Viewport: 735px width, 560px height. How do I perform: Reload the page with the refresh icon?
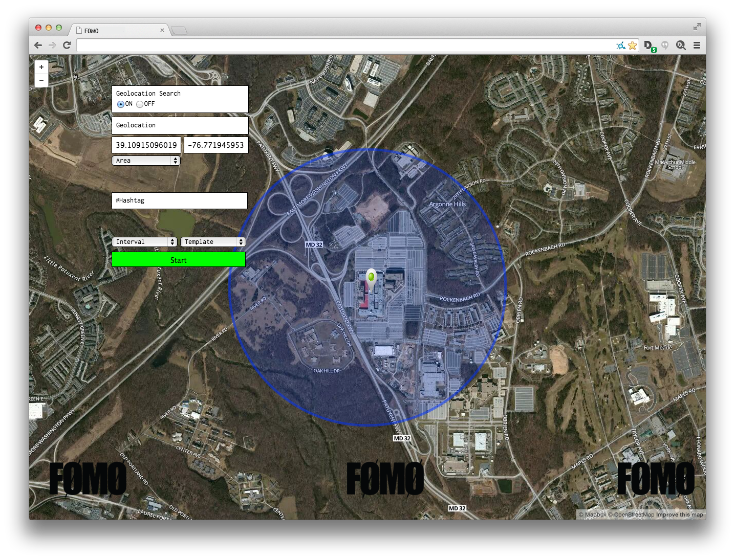[67, 45]
